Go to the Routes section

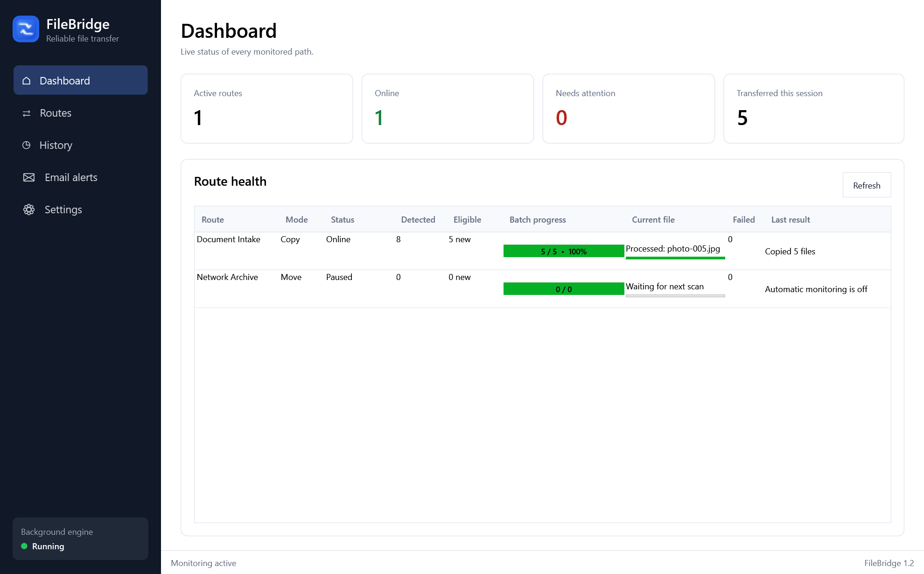(81, 113)
